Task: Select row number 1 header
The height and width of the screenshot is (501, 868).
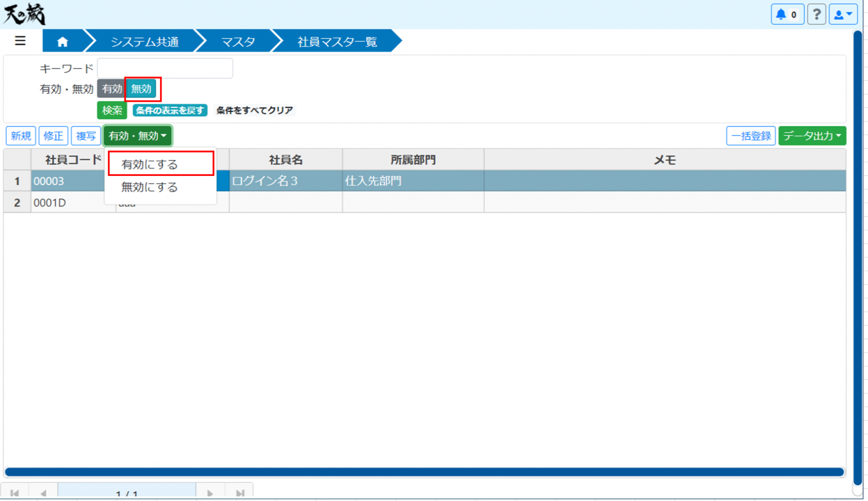Action: 17,181
